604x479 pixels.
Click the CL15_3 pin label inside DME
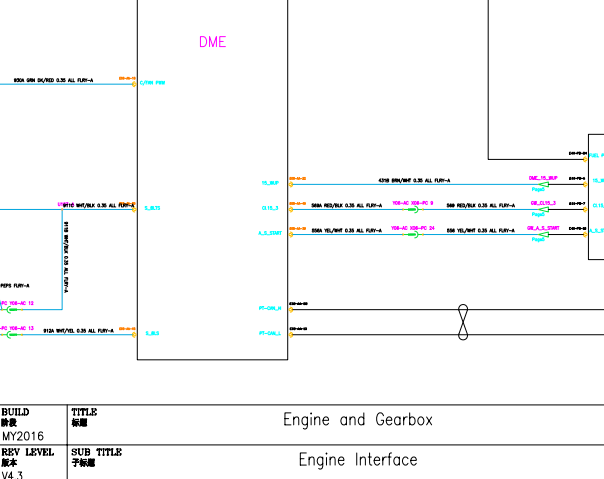click(x=270, y=208)
